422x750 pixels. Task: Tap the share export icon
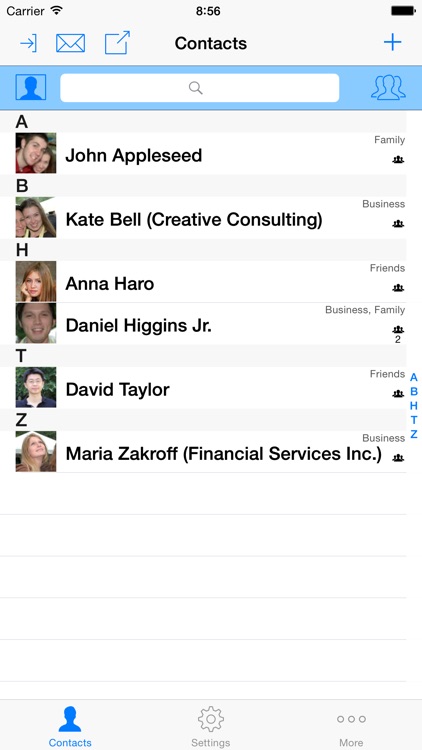click(x=117, y=43)
